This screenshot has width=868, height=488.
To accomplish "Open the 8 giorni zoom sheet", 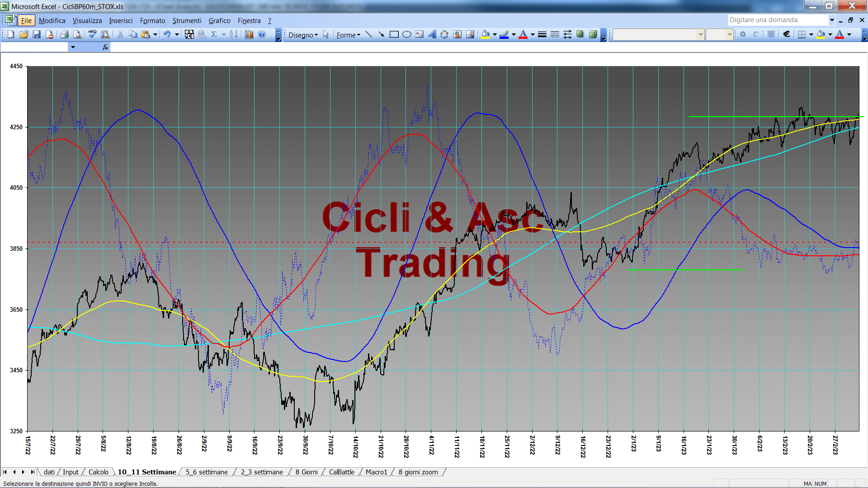I will tap(418, 472).
